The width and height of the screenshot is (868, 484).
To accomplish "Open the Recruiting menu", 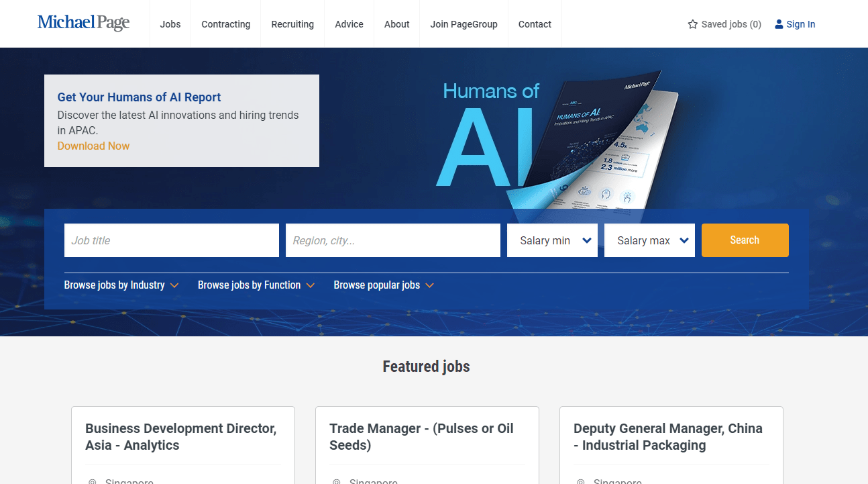I will pos(292,24).
